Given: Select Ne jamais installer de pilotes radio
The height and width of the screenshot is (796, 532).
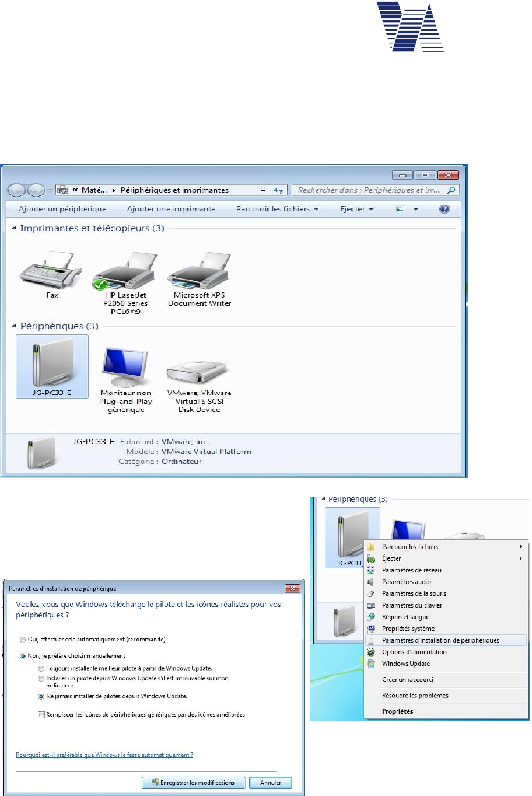Looking at the screenshot, I should click(41, 696).
